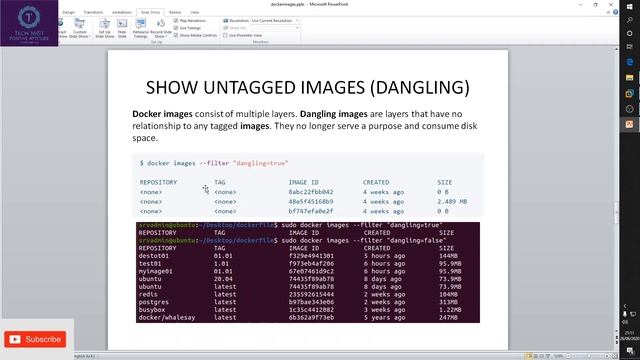
Task: Click the PowerPoint Help question-mark icon
Action: 616,12
